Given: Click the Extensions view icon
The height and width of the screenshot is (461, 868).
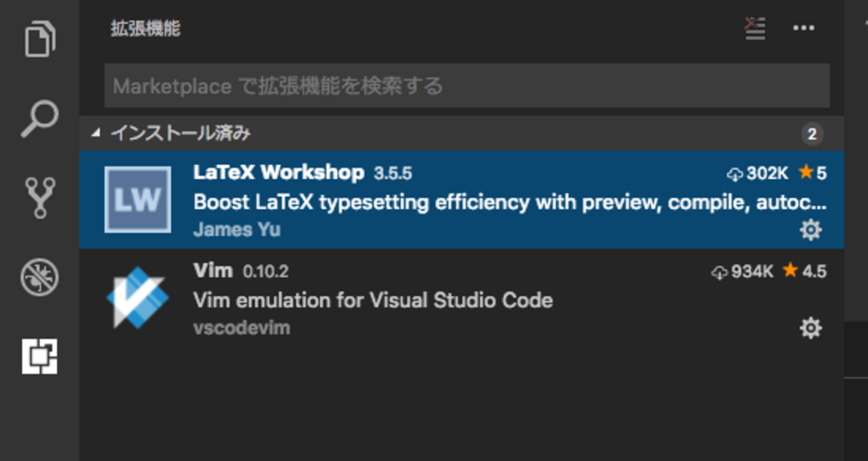Looking at the screenshot, I should (39, 356).
